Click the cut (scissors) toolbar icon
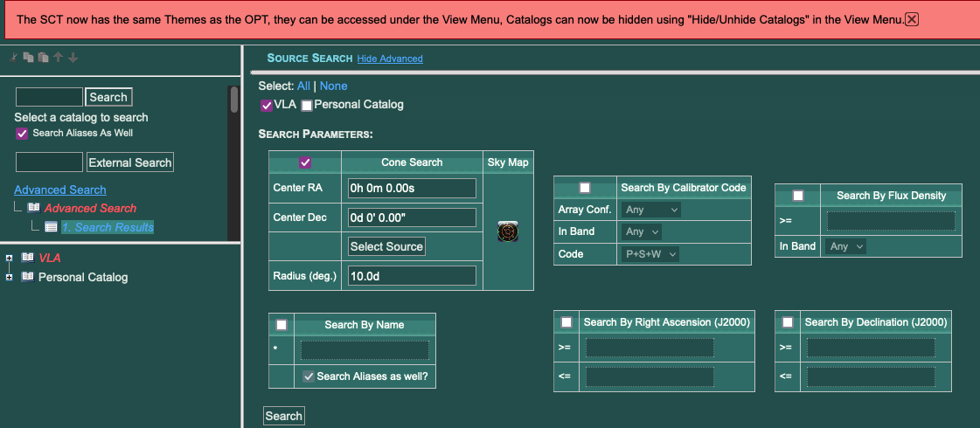The height and width of the screenshot is (428, 980). pos(14,58)
